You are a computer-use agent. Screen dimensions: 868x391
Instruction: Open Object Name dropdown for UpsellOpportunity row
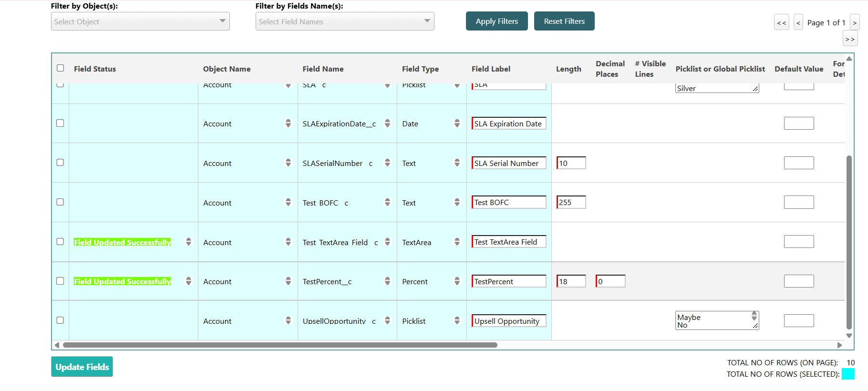pyautogui.click(x=288, y=321)
